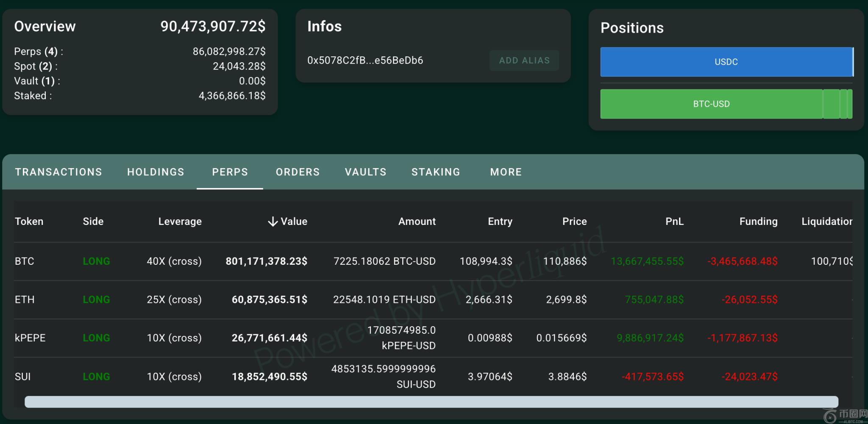Click the horizontal table scrollbar
Image resolution: width=868 pixels, height=424 pixels.
click(x=431, y=402)
